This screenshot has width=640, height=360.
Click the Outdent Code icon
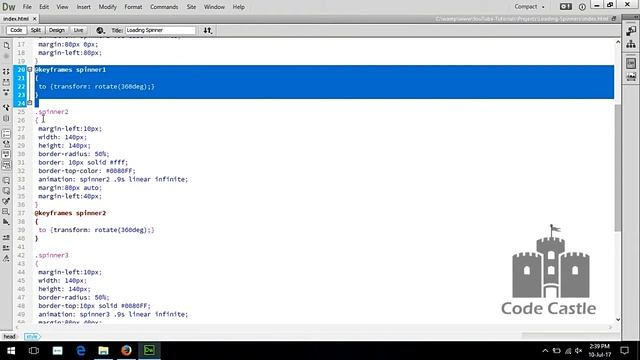(6, 248)
